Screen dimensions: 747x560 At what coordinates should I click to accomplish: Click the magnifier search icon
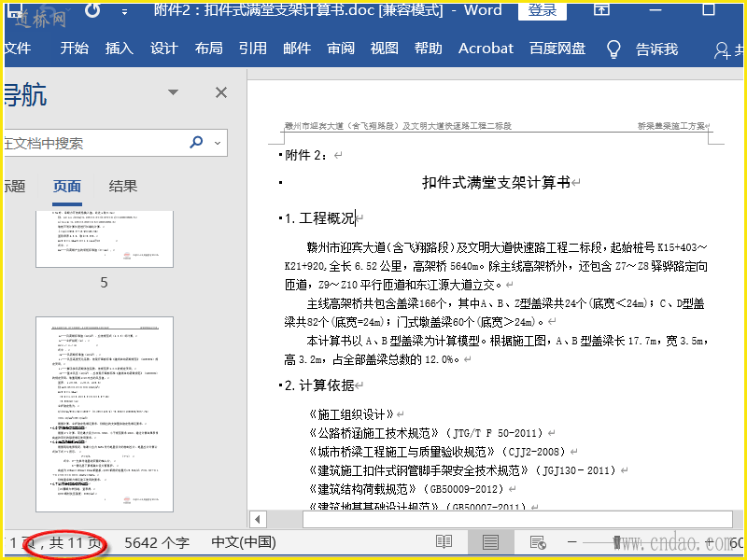tap(196, 142)
